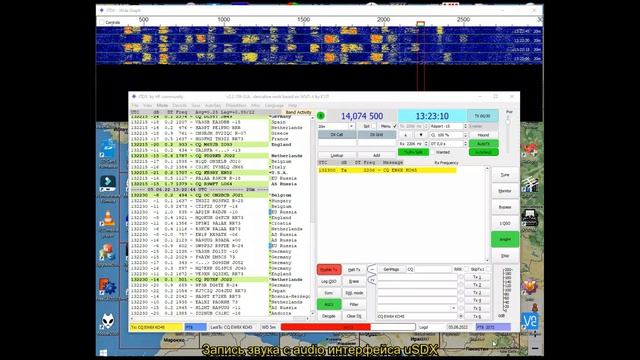Screen dimensions: 640x360
Task: Select the radio button beside Tx 6
Action: tap(461, 316)
